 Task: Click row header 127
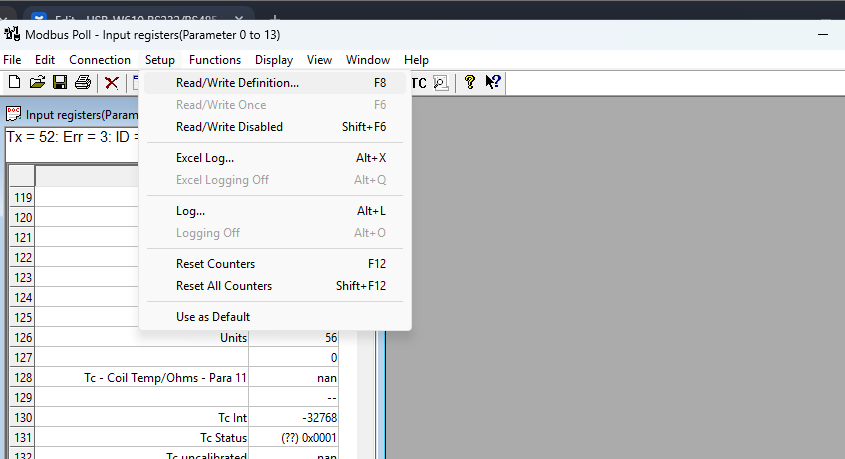tap(23, 358)
